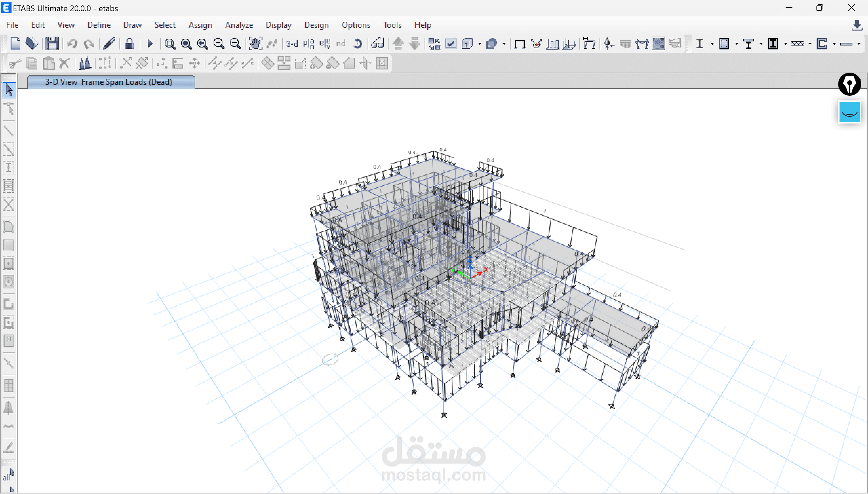Switch to Plan view button

click(x=309, y=44)
